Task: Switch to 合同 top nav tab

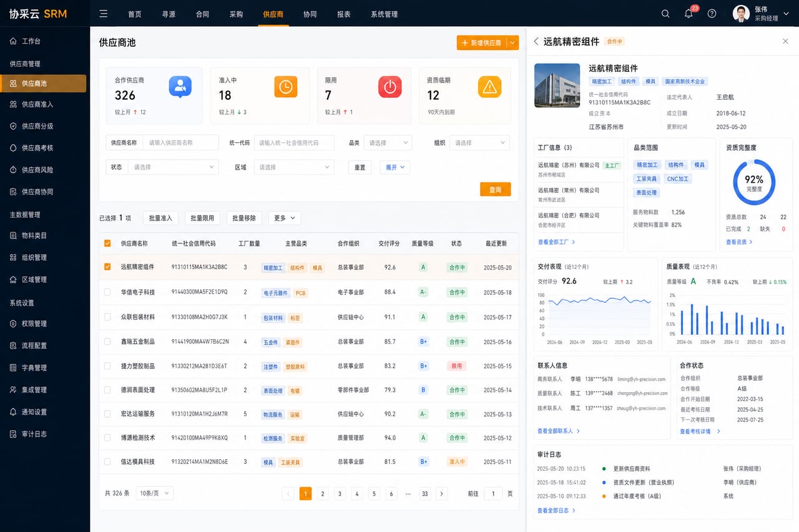Action: (202, 14)
